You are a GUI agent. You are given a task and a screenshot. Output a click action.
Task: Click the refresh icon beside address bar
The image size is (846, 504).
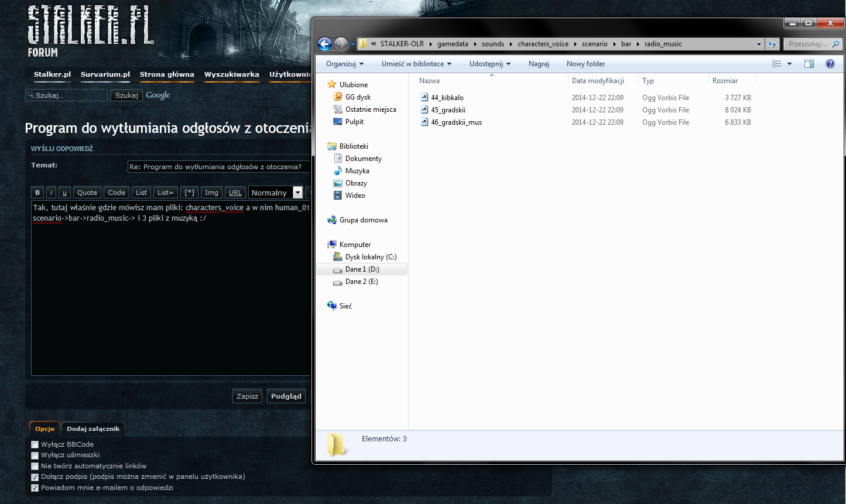pyautogui.click(x=772, y=44)
